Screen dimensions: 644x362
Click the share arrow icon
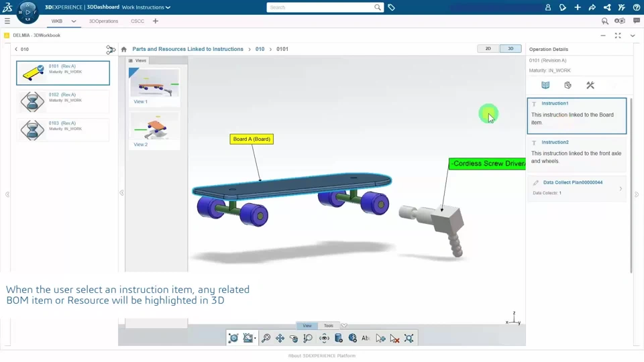point(592,7)
